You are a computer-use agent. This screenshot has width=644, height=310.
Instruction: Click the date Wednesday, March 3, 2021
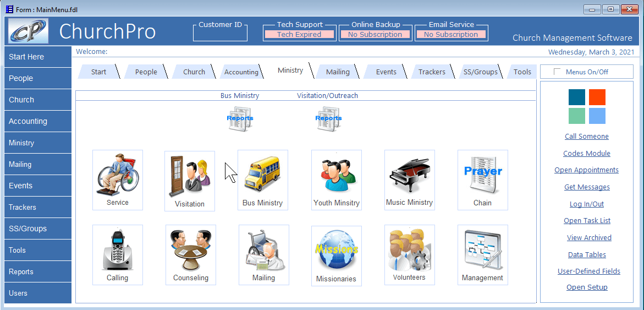[591, 52]
